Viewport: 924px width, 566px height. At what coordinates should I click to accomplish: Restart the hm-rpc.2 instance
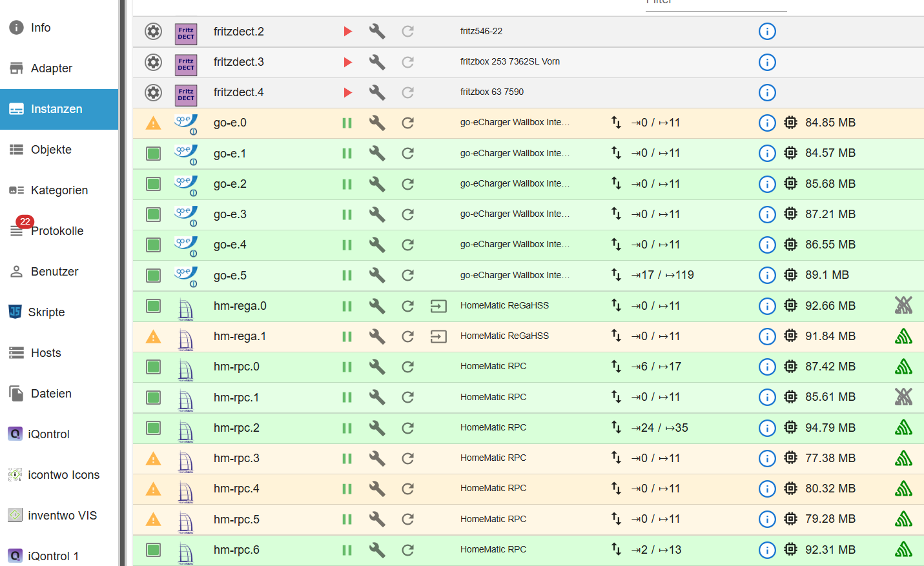click(407, 428)
